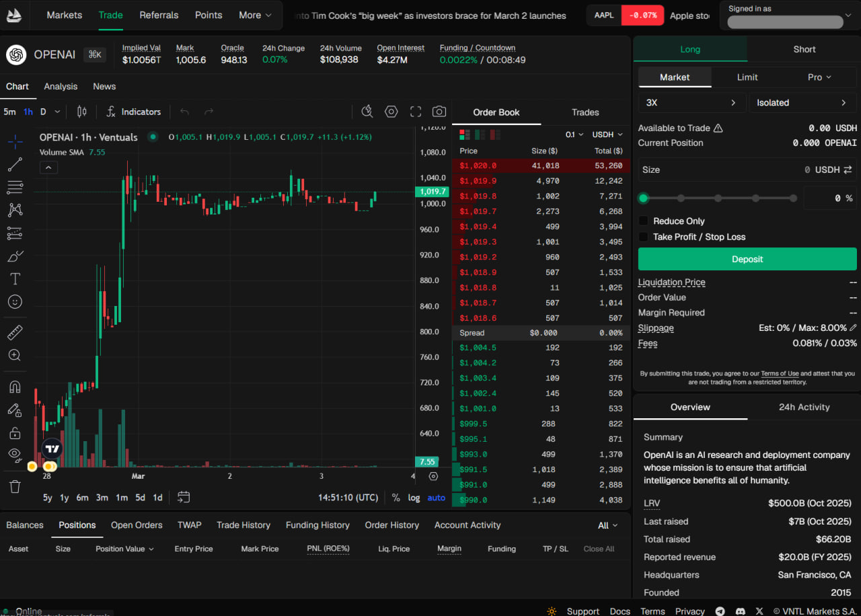Show only bids in the order book
861x616 pixels.
click(480, 134)
